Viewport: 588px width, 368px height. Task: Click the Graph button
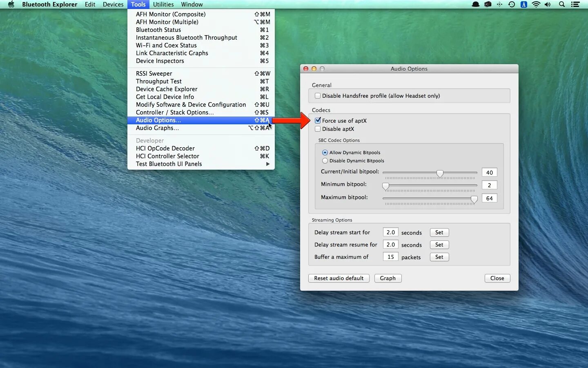[x=388, y=278]
